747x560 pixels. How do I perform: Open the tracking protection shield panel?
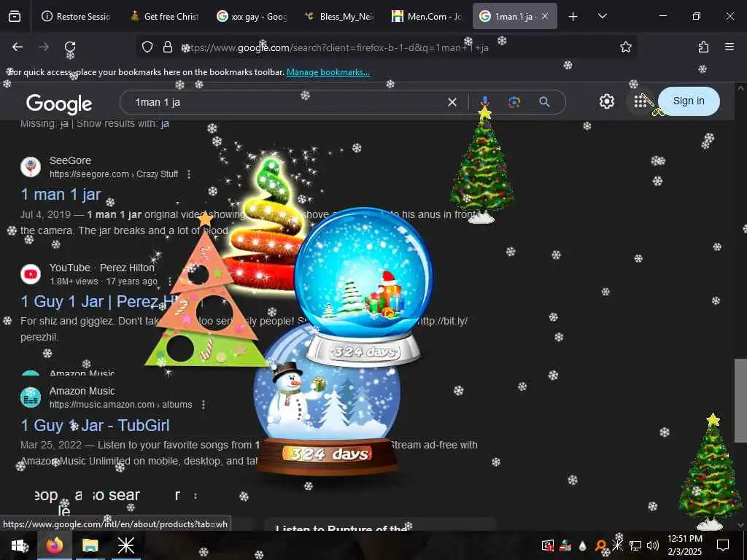(x=147, y=47)
